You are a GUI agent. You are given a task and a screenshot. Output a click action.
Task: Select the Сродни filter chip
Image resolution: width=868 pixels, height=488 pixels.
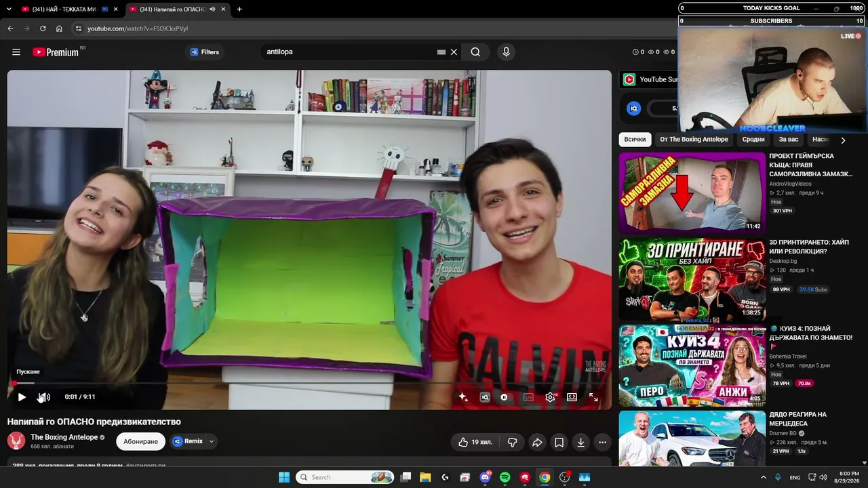point(753,140)
